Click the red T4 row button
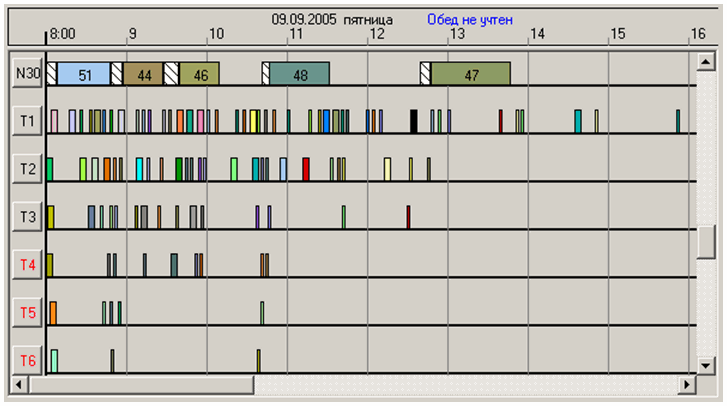Screen dimensions: 727x406 (x=27, y=265)
